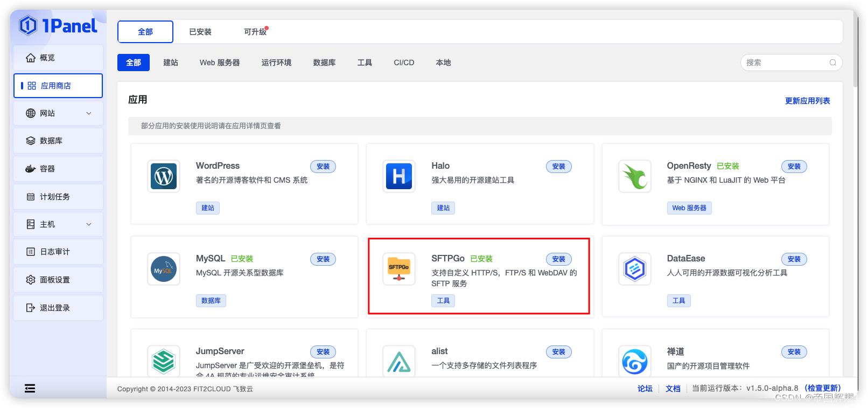Install Halo with its 安装 button

559,167
